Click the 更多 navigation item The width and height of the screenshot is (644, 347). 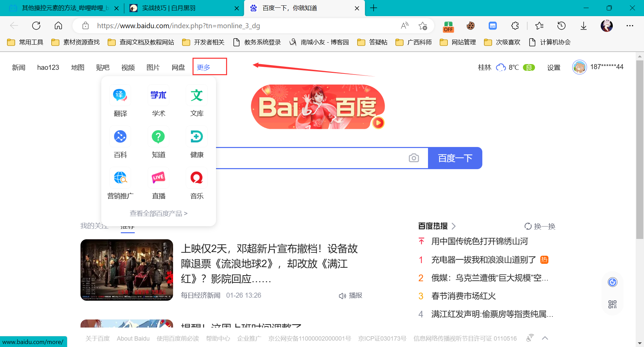point(204,67)
